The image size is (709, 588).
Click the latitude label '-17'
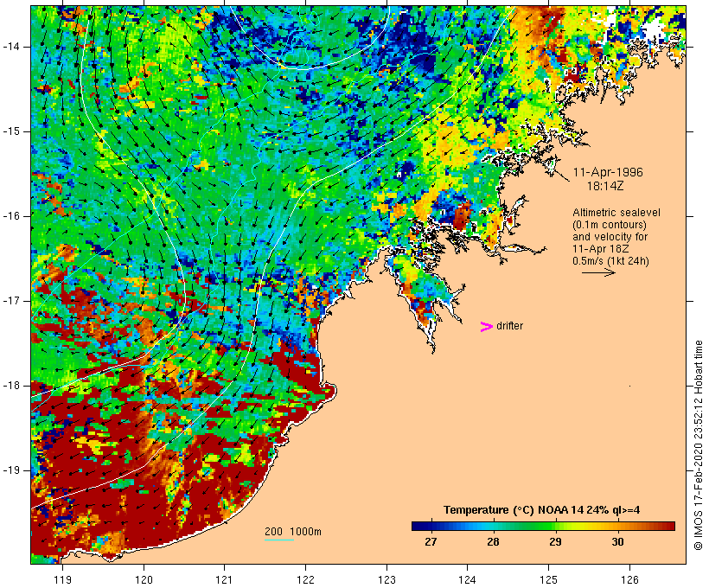[11, 301]
